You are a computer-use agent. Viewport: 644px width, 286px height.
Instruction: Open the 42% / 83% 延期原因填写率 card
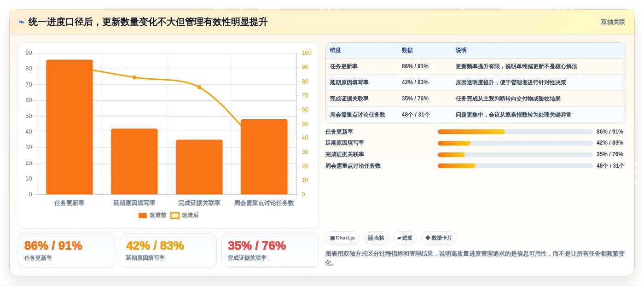[168, 251]
